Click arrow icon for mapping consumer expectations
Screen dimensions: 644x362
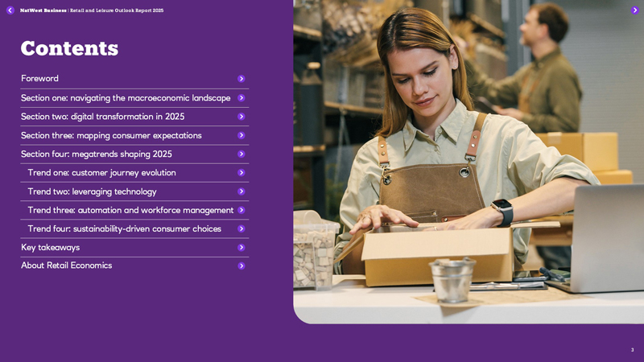pyautogui.click(x=242, y=135)
